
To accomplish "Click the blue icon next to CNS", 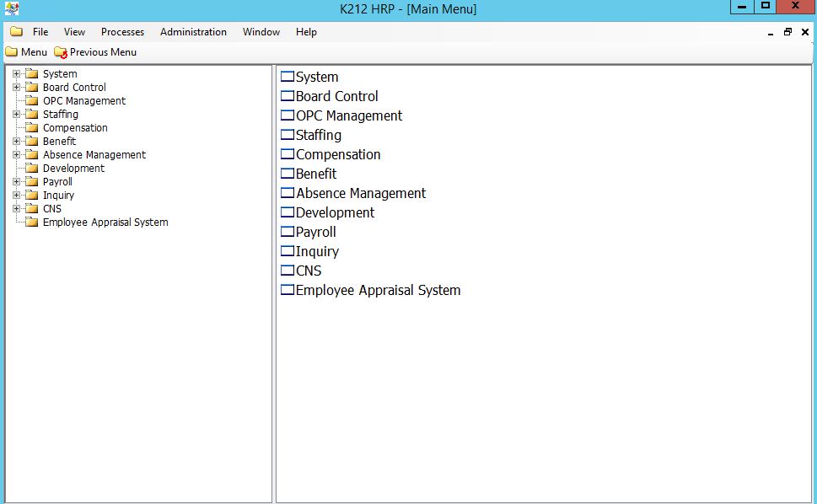I will coord(288,271).
